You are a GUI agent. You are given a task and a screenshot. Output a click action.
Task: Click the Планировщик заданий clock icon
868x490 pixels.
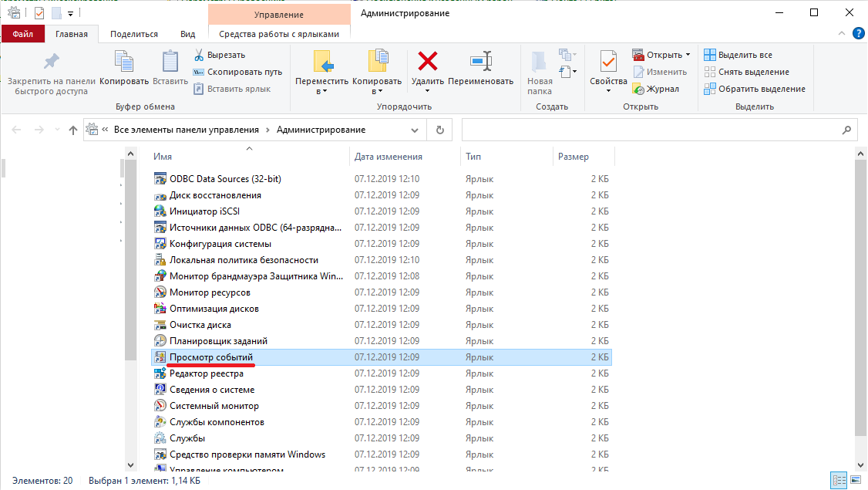pos(160,341)
